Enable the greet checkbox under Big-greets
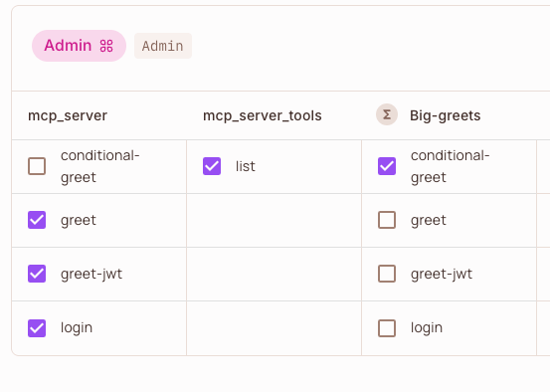The image size is (550, 392). pos(387,220)
